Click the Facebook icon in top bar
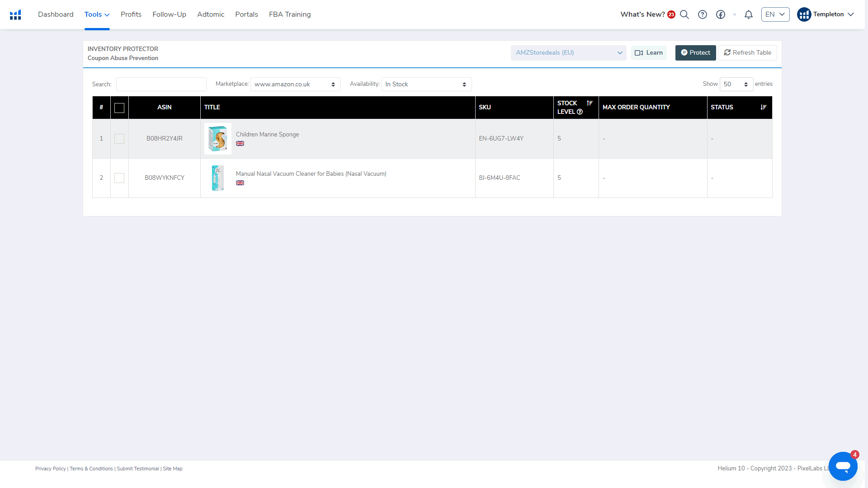This screenshot has width=868, height=488. point(721,14)
